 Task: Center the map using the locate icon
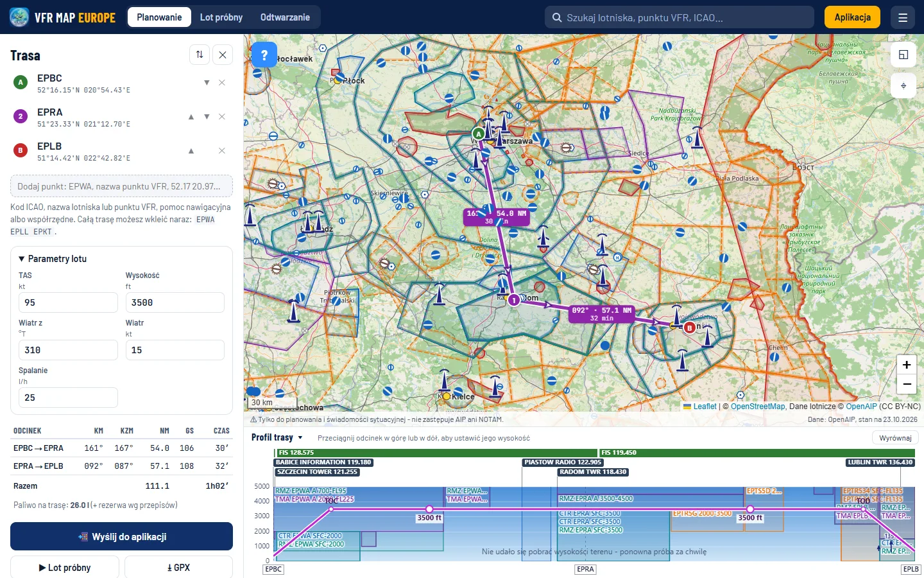click(x=903, y=85)
